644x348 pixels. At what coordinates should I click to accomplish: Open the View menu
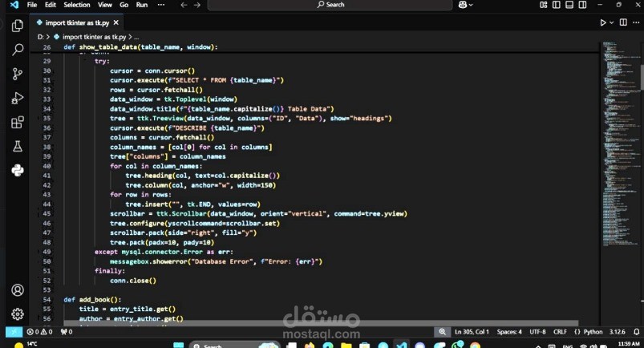(x=105, y=5)
